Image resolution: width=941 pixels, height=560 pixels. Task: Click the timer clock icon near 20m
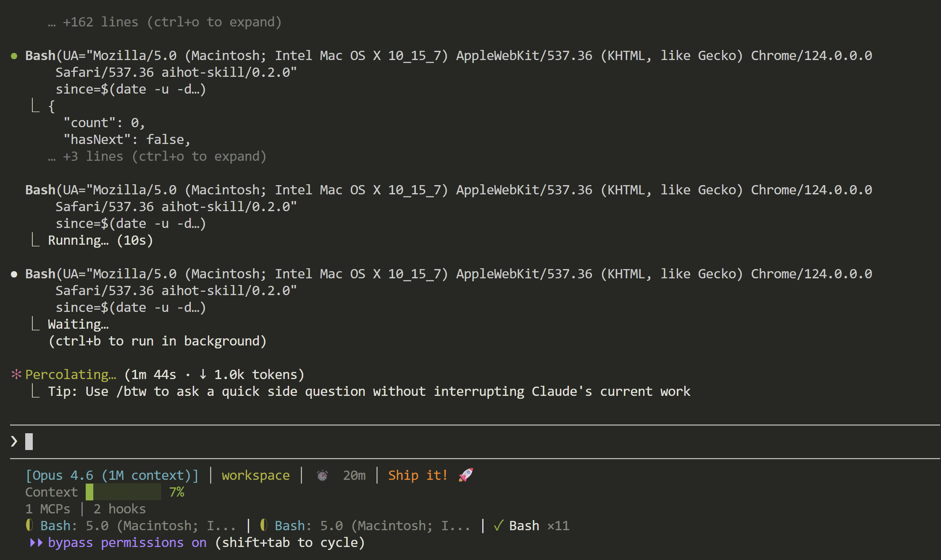pos(322,475)
